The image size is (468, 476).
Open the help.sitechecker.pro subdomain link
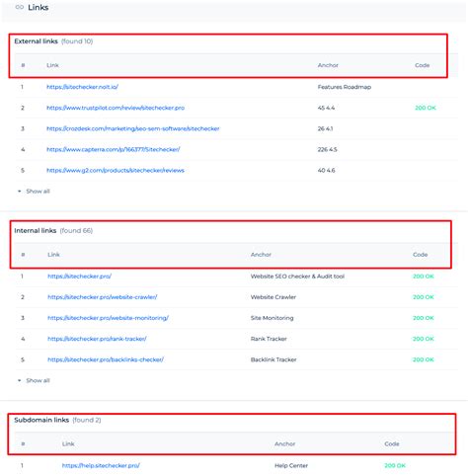pyautogui.click(x=101, y=465)
